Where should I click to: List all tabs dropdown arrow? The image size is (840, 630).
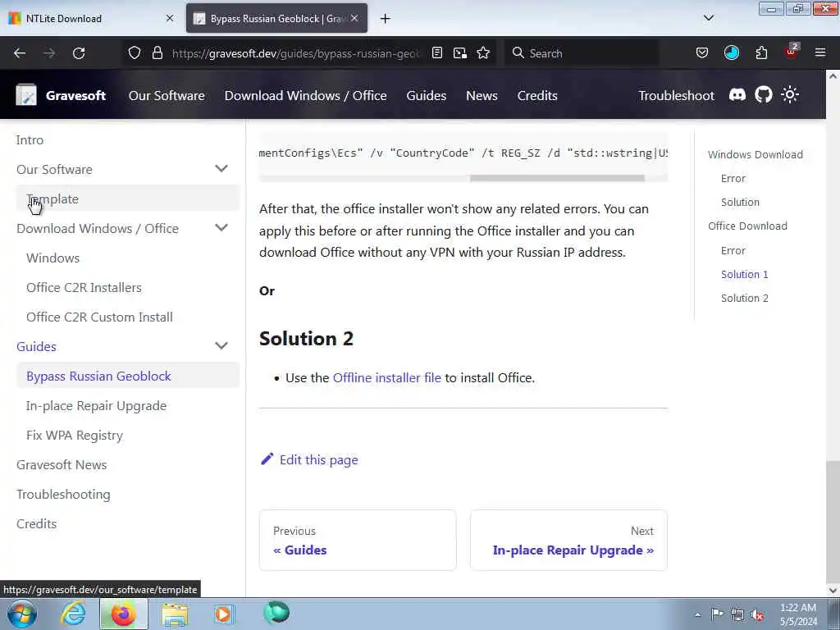708,18
